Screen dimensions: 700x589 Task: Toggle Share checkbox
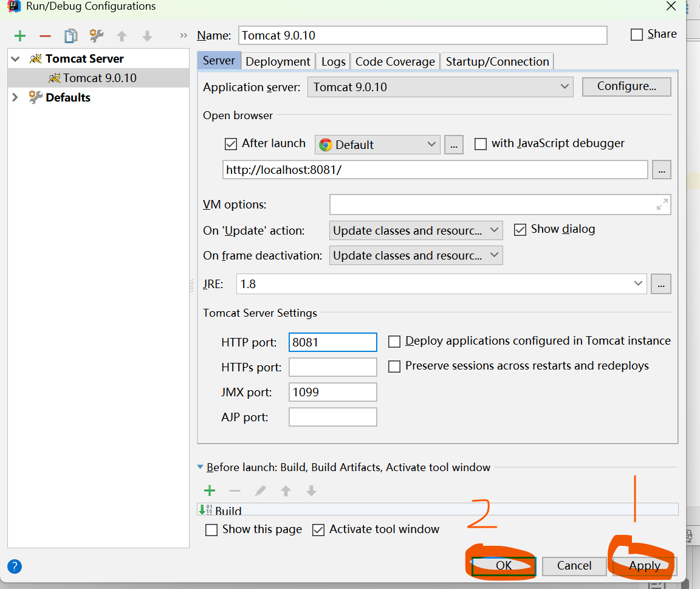[636, 35]
